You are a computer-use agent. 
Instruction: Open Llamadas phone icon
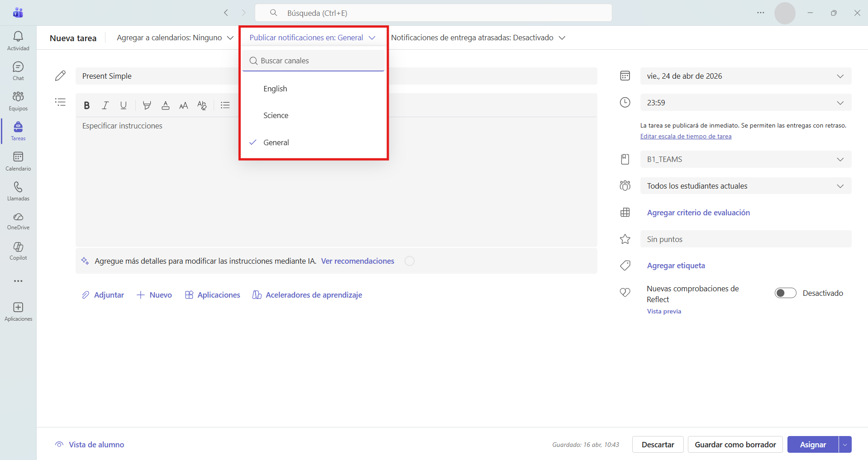pyautogui.click(x=18, y=191)
